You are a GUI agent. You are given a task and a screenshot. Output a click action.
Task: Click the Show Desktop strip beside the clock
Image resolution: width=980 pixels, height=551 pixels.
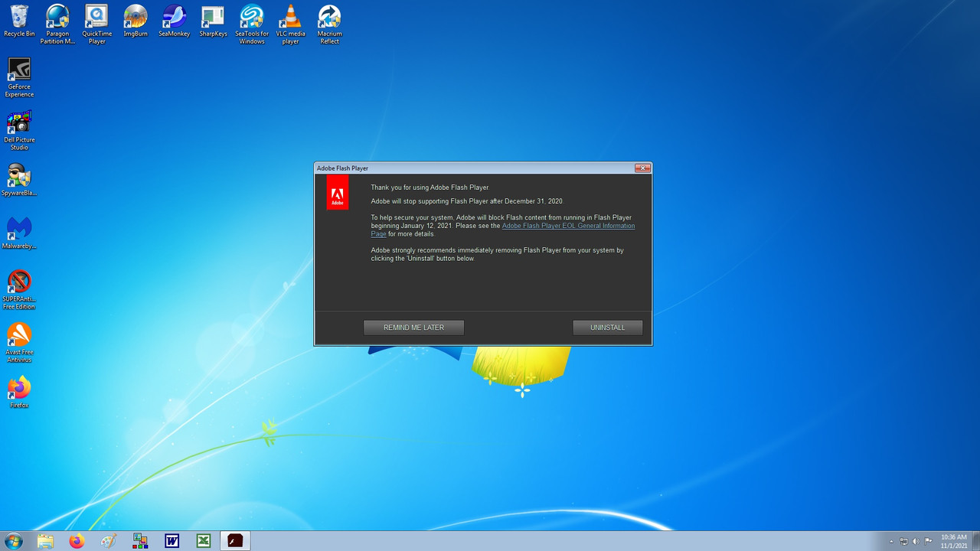975,541
